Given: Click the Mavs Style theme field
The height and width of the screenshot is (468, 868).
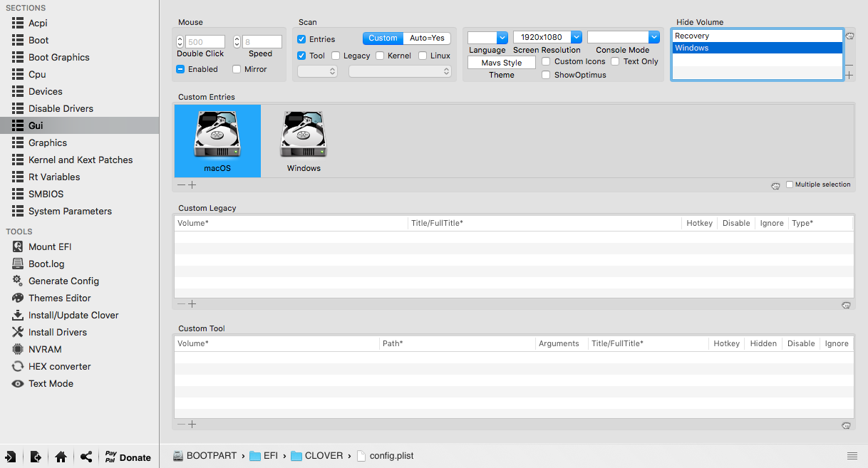Looking at the screenshot, I should 502,63.
